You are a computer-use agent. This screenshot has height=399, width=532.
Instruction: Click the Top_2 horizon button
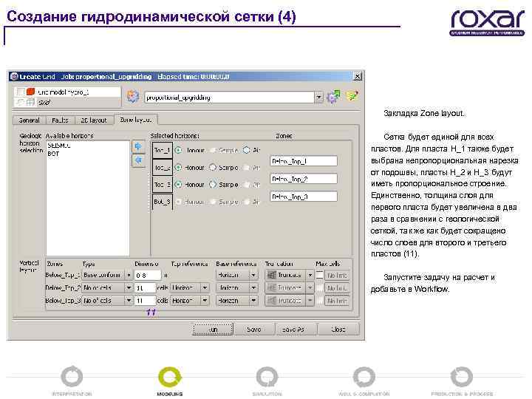tap(162, 167)
